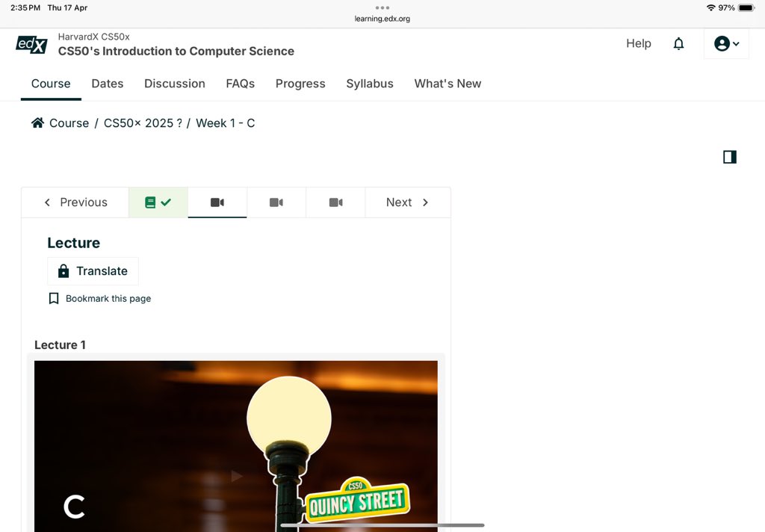Select the first video unit tab
765x532 pixels.
pos(217,202)
